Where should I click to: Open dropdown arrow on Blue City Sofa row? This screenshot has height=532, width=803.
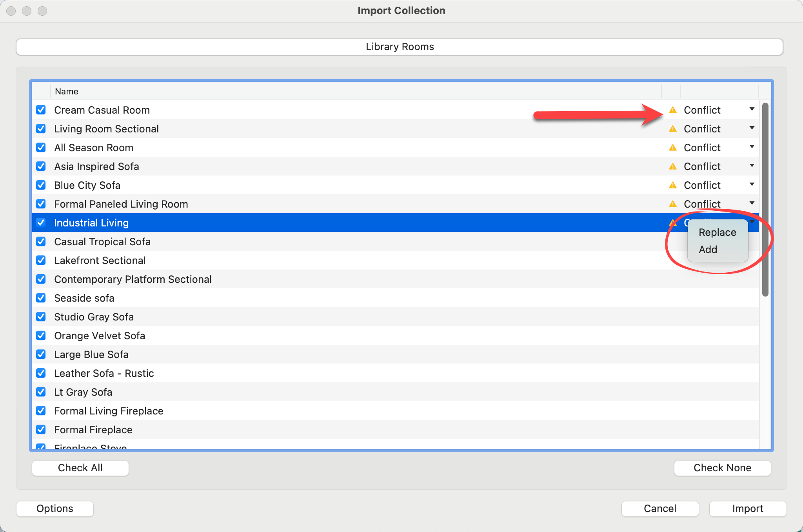point(752,185)
